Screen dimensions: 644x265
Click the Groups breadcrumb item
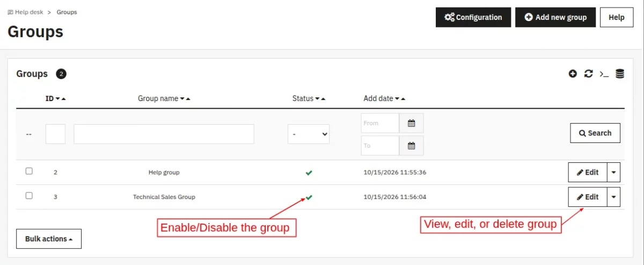pos(67,12)
